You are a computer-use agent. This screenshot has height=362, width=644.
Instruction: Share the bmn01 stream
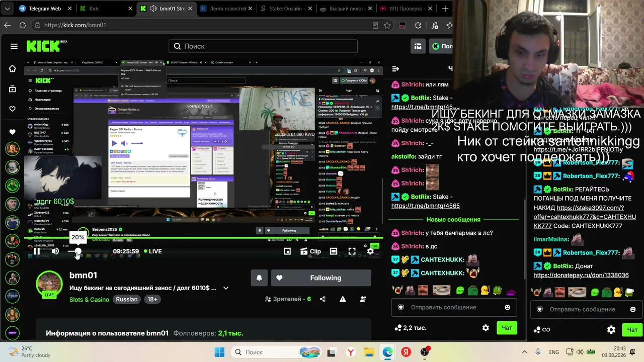coord(323,299)
